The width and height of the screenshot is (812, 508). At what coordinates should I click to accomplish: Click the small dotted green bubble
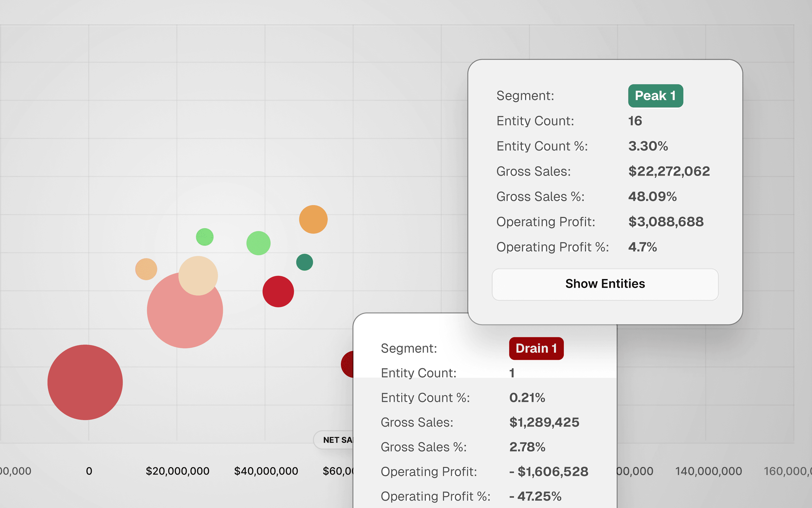click(205, 237)
